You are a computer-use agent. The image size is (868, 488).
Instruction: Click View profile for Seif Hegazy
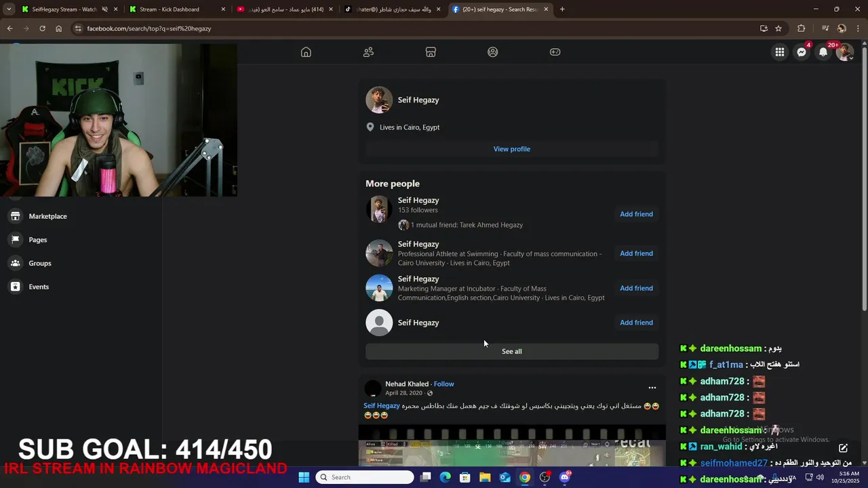coord(512,149)
